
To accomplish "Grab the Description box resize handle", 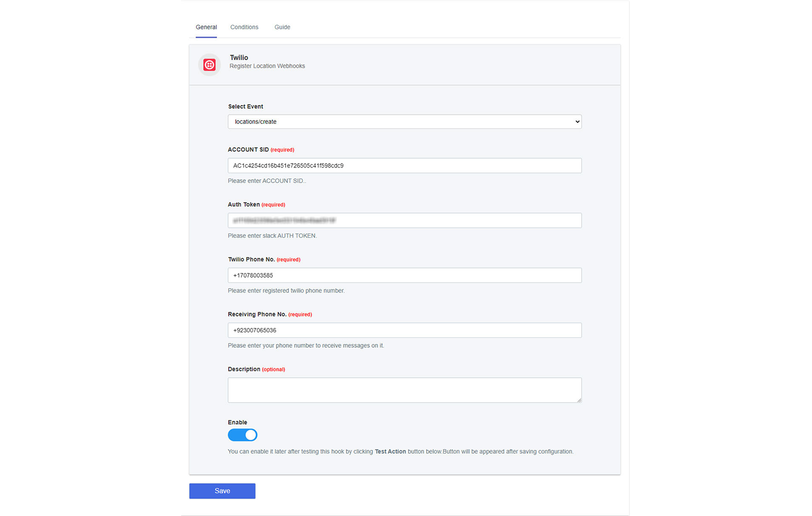I will 579,400.
